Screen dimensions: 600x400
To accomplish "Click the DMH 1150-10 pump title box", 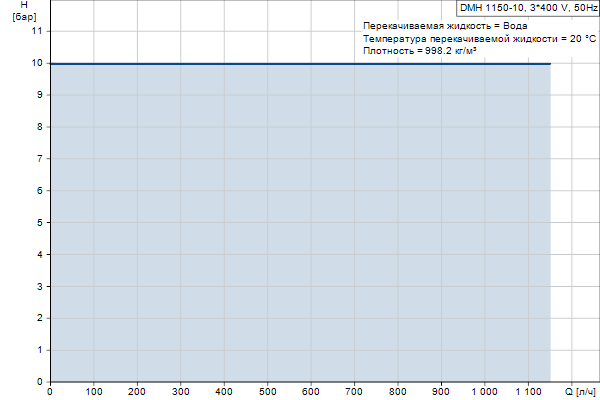I will point(528,7).
